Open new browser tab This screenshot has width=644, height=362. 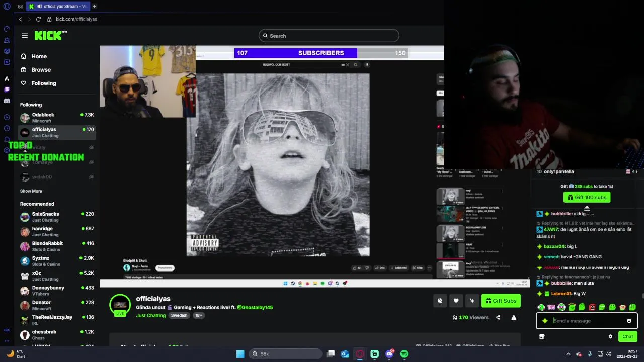pyautogui.click(x=94, y=6)
